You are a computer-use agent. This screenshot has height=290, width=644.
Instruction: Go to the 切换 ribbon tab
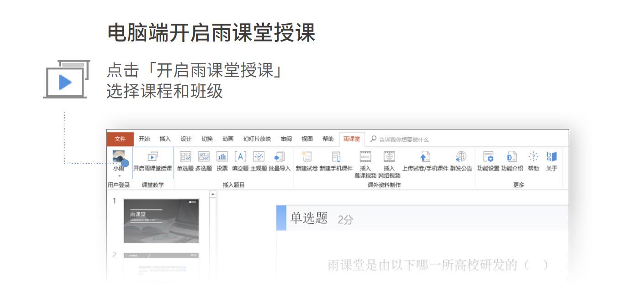point(207,139)
